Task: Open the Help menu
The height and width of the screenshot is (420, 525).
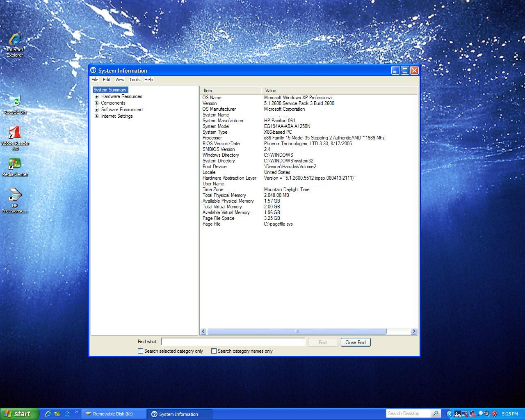Action: (148, 80)
